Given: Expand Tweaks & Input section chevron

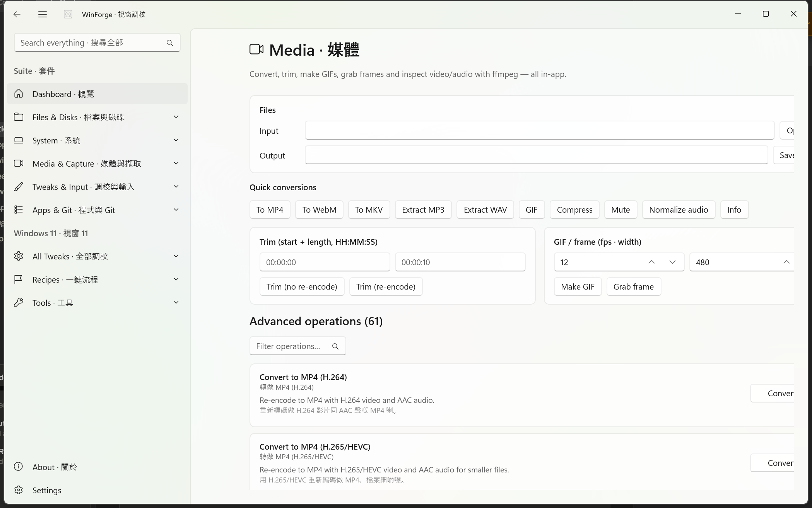Looking at the screenshot, I should point(176,186).
